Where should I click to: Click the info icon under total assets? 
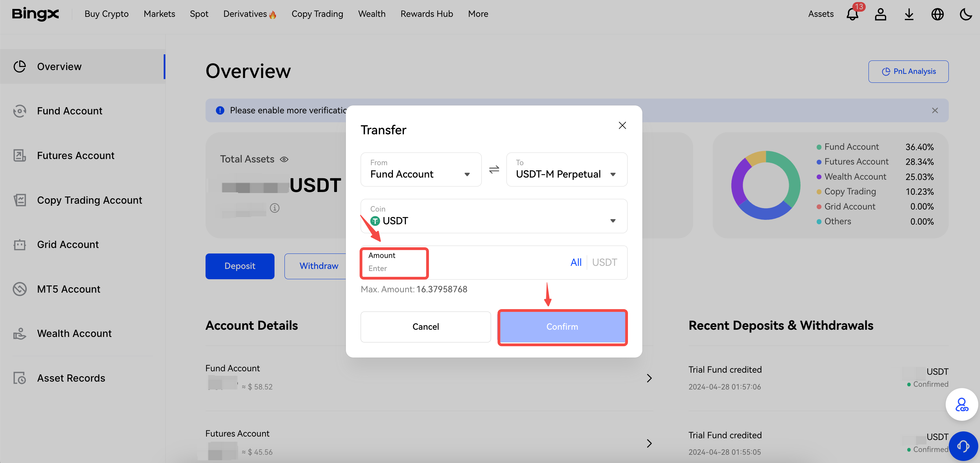point(275,208)
